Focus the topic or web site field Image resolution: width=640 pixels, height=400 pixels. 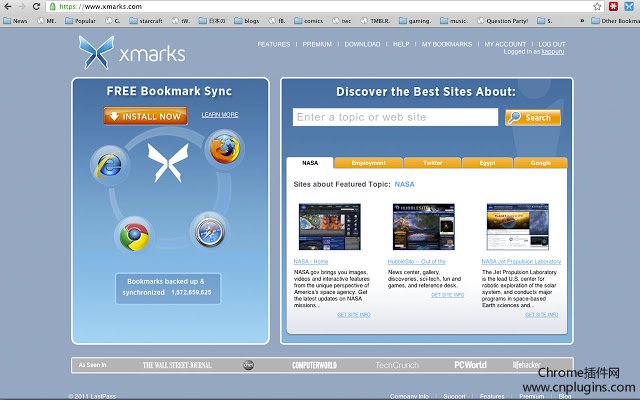[395, 117]
